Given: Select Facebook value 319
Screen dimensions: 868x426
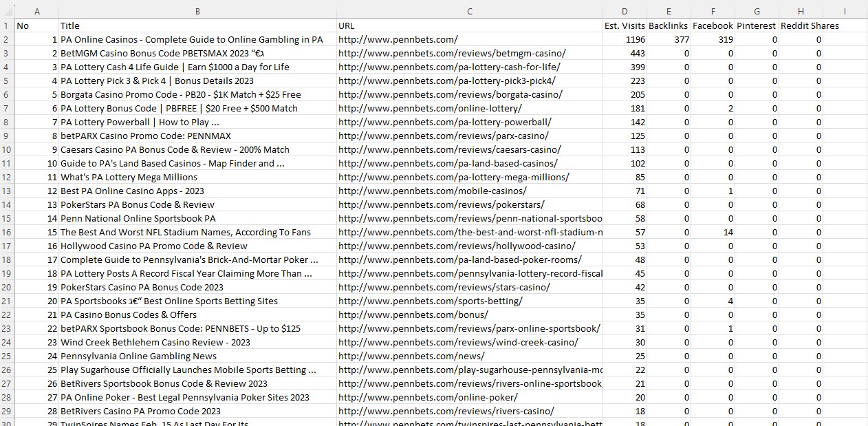Looking at the screenshot, I should coord(713,39).
